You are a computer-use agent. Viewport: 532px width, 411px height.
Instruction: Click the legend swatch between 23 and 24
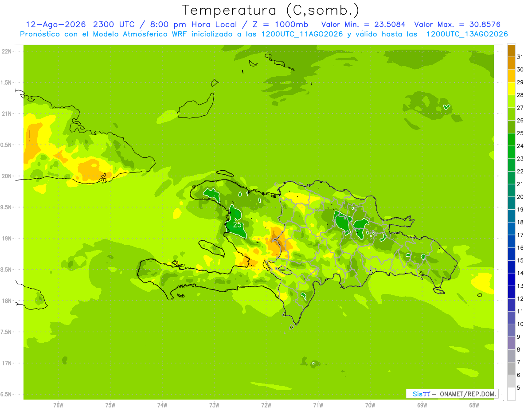click(511, 152)
